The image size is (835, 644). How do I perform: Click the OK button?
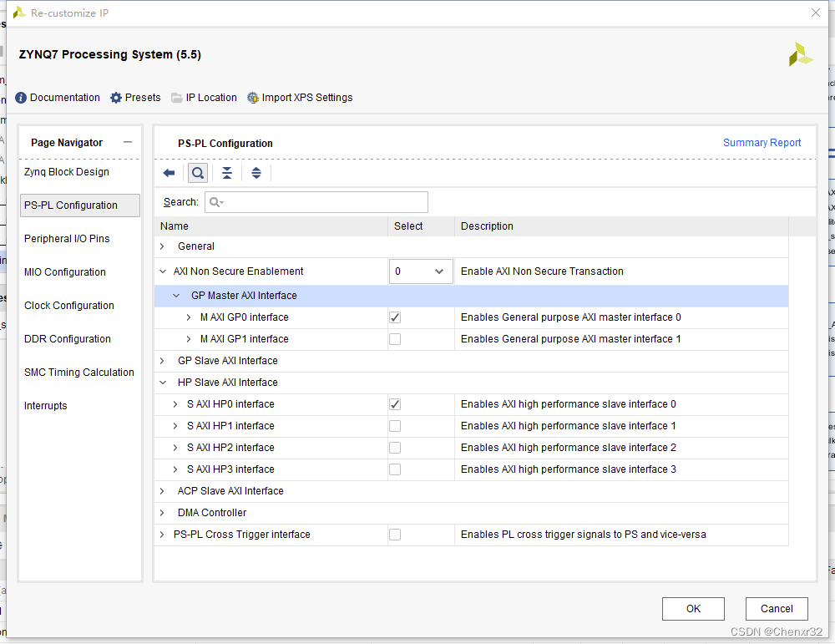tap(693, 609)
